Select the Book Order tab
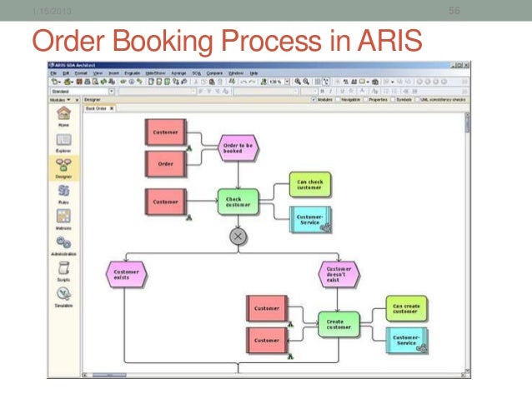This screenshot has height=399, width=532. [96, 108]
